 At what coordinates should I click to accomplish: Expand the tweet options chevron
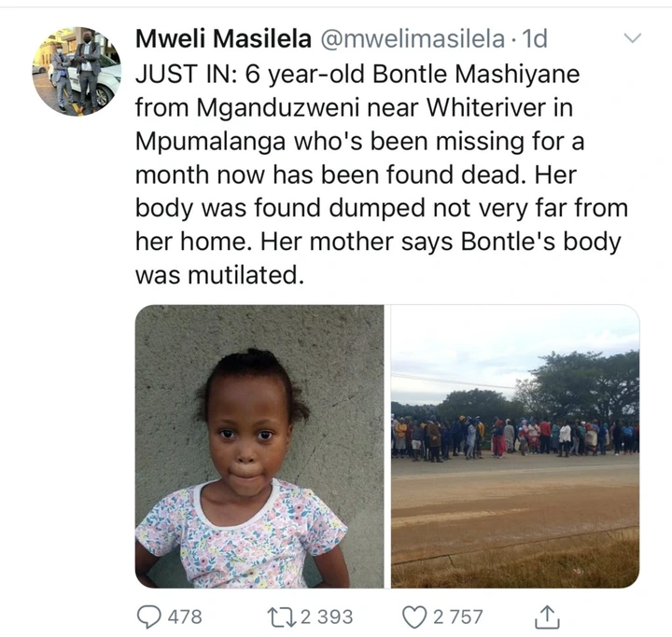(632, 38)
